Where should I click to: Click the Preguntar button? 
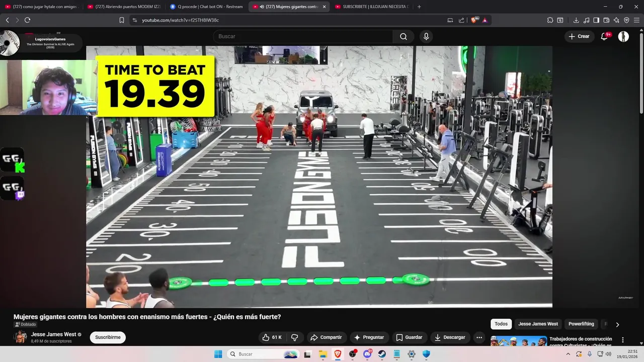click(x=369, y=337)
